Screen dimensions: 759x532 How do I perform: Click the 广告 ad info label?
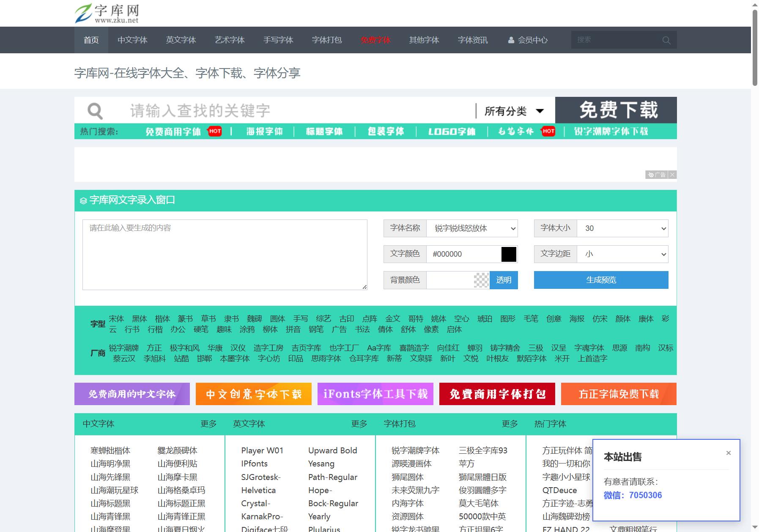[657, 175]
